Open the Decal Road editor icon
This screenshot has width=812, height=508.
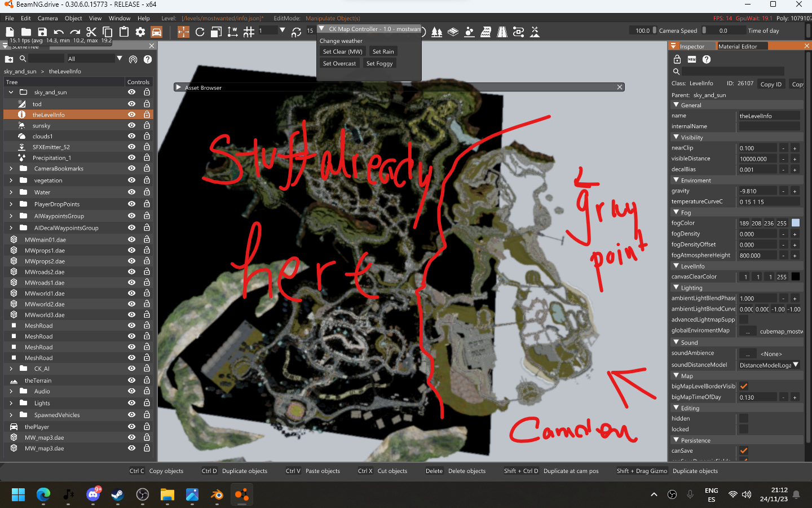(502, 32)
